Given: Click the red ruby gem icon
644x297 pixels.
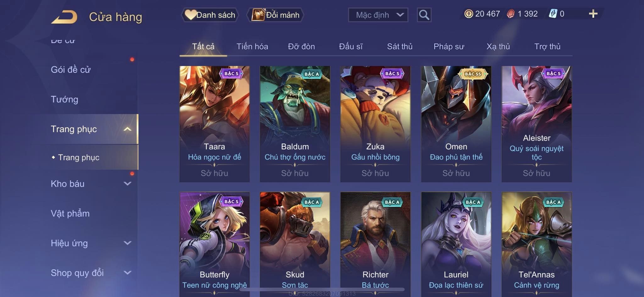Looking at the screenshot, I should (511, 14).
